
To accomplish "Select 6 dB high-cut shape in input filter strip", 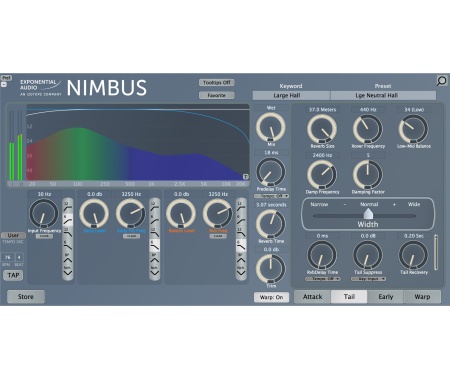I will click(x=68, y=246).
